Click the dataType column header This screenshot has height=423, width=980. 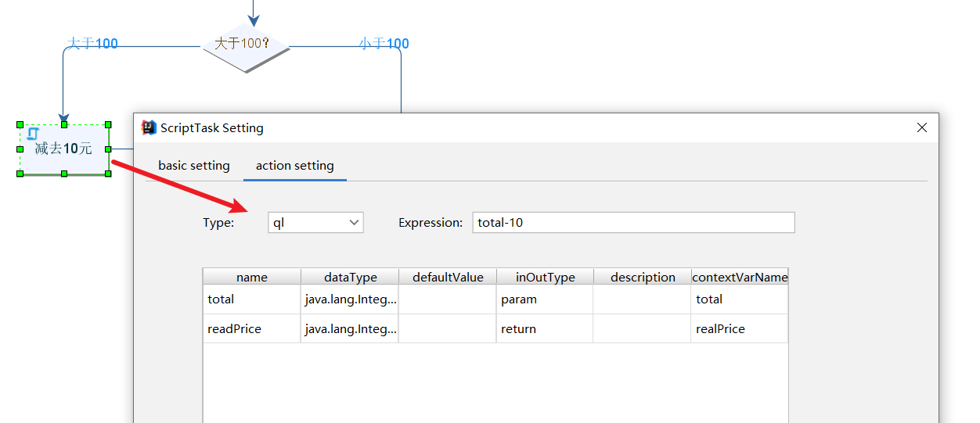tap(350, 278)
